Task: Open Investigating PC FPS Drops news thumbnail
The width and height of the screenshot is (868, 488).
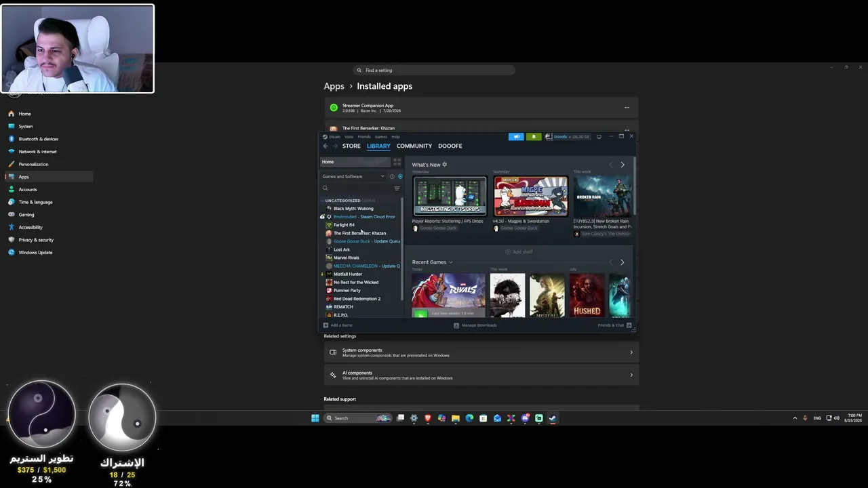Action: pos(450,196)
